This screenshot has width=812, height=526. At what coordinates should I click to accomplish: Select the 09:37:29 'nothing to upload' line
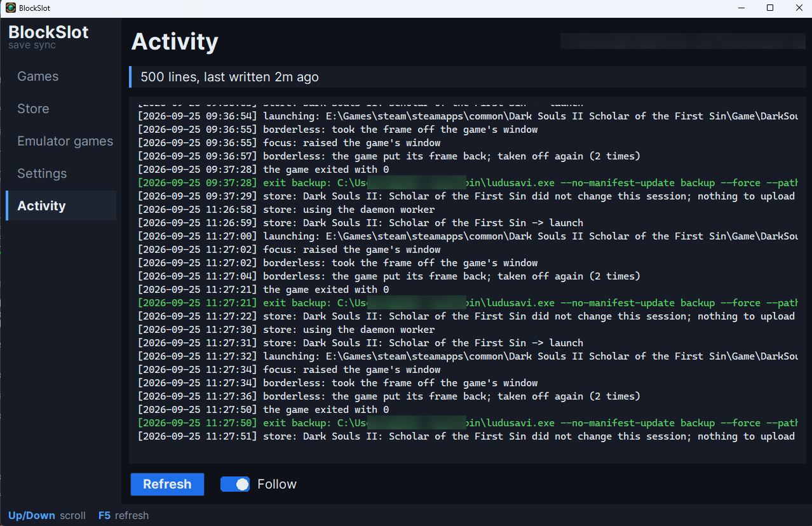pos(466,196)
